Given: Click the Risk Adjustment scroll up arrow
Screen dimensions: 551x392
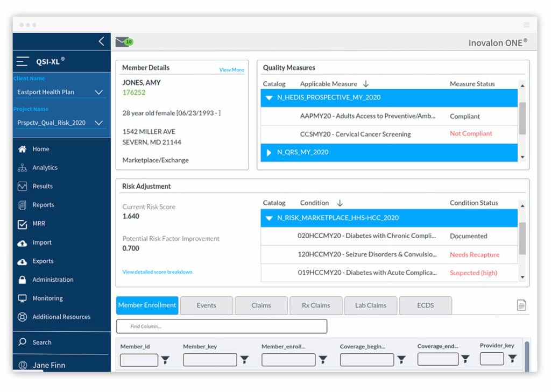Looking at the screenshot, I should point(522,205).
